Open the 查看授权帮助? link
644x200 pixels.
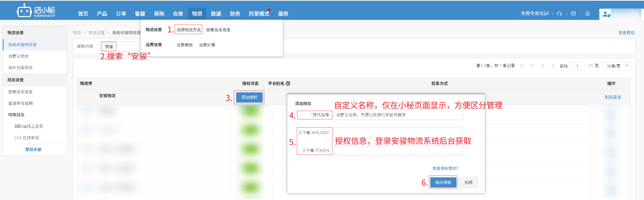pos(445,168)
